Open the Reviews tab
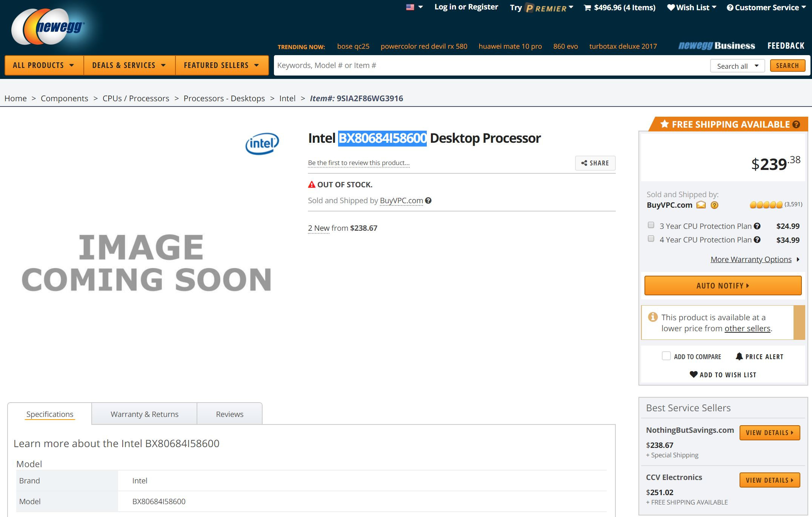The height and width of the screenshot is (517, 812). [x=229, y=414]
